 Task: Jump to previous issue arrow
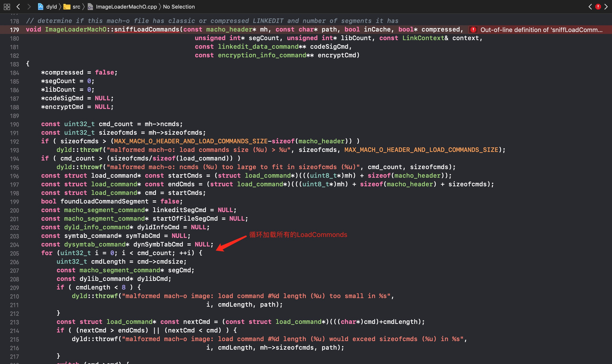point(590,7)
